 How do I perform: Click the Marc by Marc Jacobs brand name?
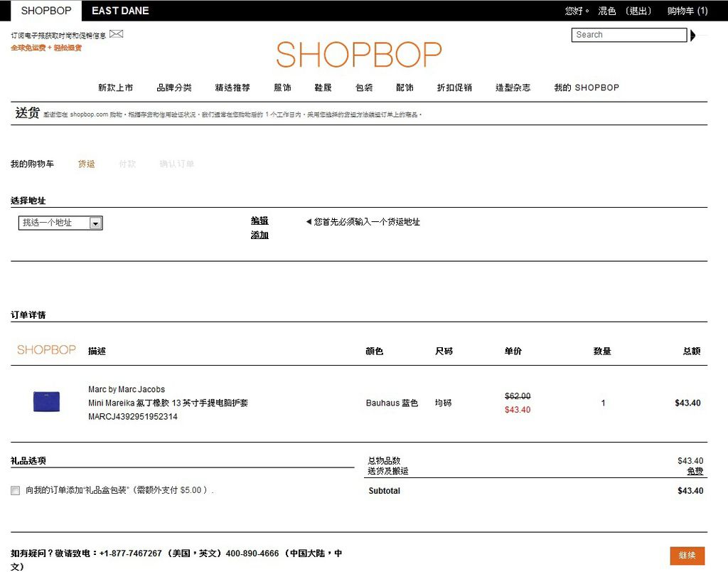[x=127, y=389]
